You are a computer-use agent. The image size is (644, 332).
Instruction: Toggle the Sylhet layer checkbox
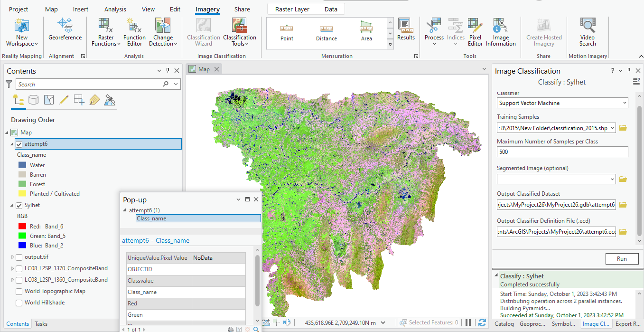coord(19,206)
